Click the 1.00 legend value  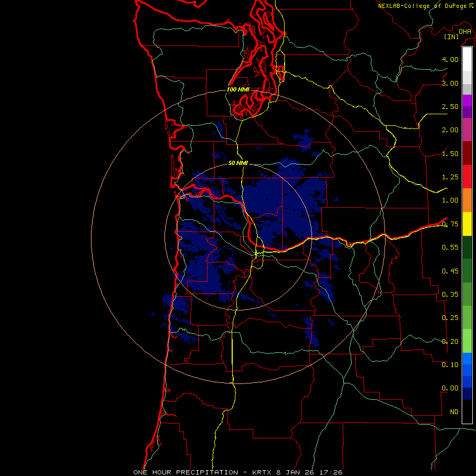pos(450,200)
